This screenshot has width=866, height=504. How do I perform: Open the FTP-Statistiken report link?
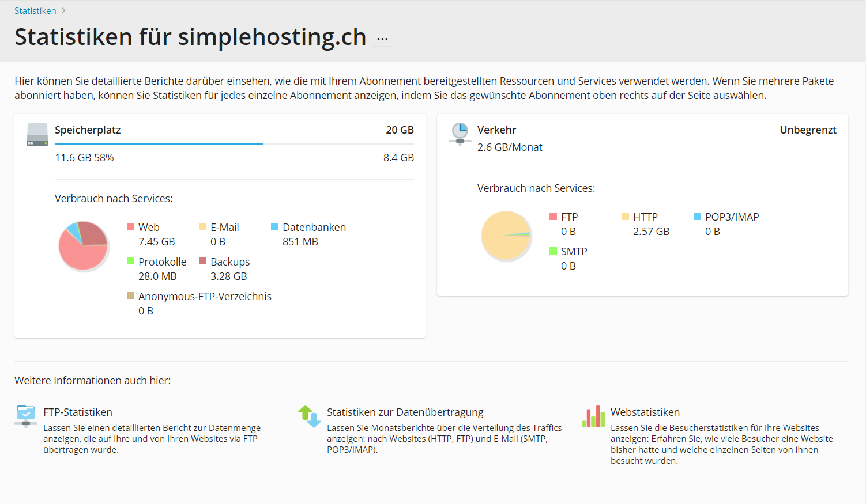pyautogui.click(x=77, y=412)
